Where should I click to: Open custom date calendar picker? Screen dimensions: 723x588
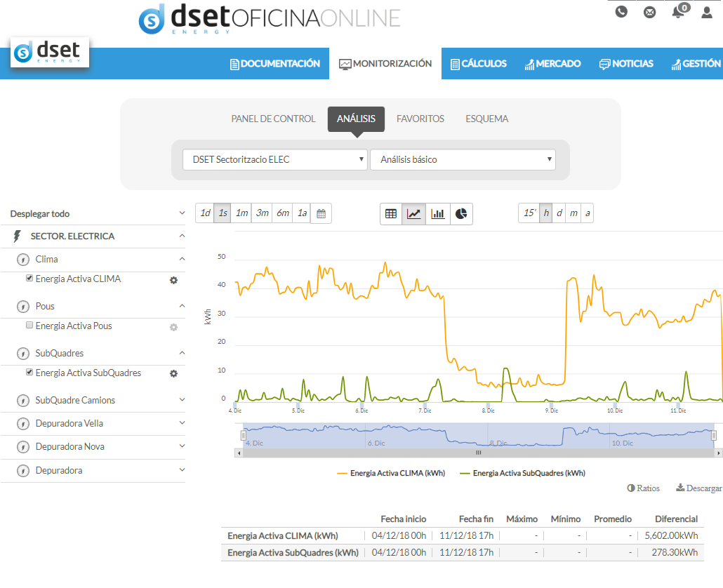(x=321, y=213)
